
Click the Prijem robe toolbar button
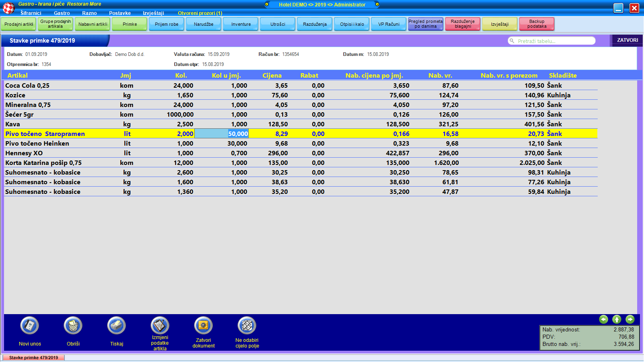167,24
